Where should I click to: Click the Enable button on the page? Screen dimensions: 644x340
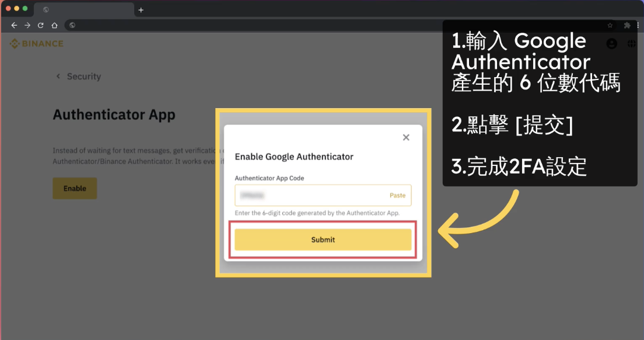[x=75, y=188]
